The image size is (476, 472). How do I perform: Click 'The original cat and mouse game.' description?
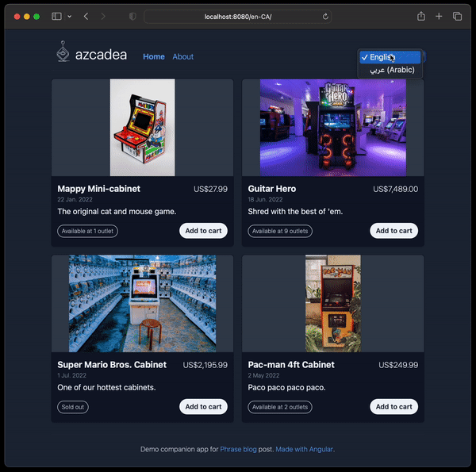pyautogui.click(x=117, y=212)
